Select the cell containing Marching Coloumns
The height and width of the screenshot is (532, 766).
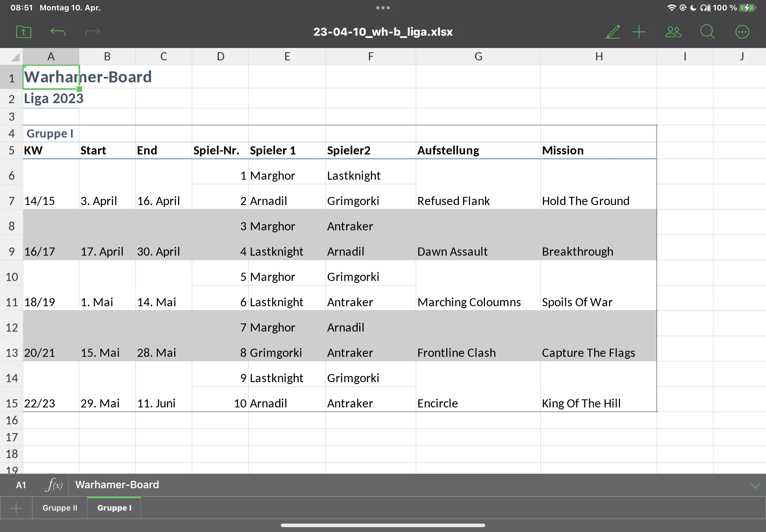point(469,302)
